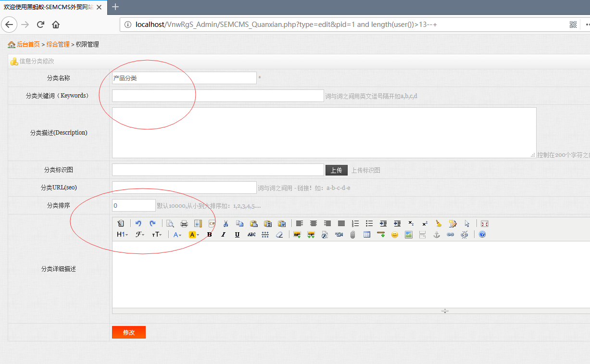Open the font size dropdown
590x364 pixels.
pos(157,235)
